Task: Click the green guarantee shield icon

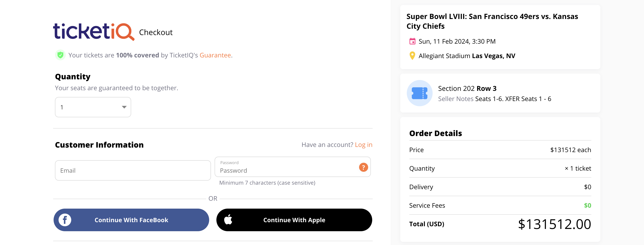Action: click(x=60, y=55)
